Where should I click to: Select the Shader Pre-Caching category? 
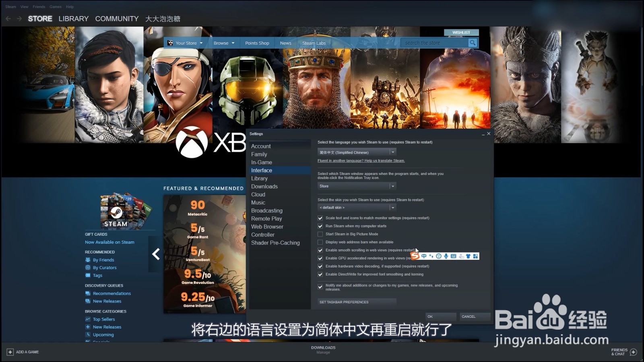[280, 243]
